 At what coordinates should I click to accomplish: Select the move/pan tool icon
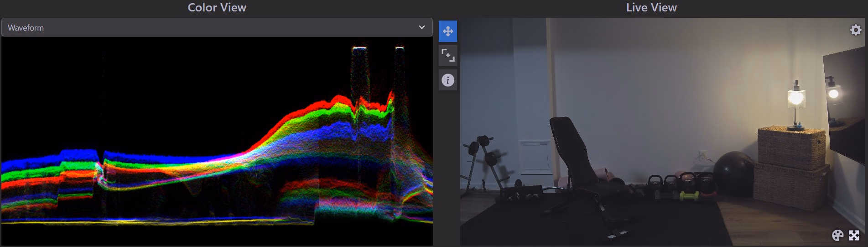coord(448,32)
